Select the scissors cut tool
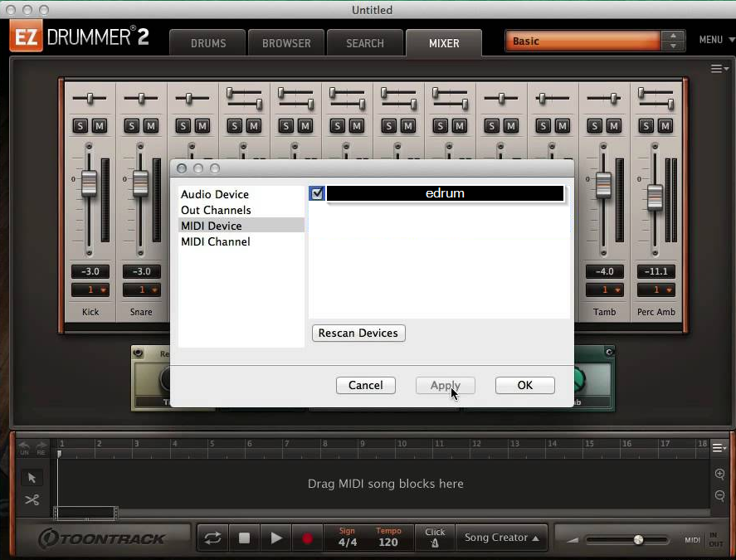This screenshot has width=736, height=560. pos(32,500)
